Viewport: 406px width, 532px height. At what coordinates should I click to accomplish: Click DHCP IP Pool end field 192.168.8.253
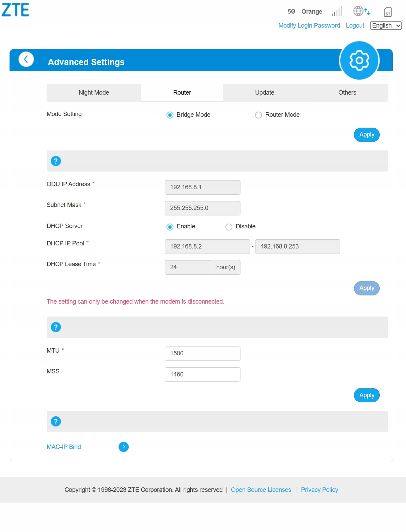pyautogui.click(x=298, y=246)
